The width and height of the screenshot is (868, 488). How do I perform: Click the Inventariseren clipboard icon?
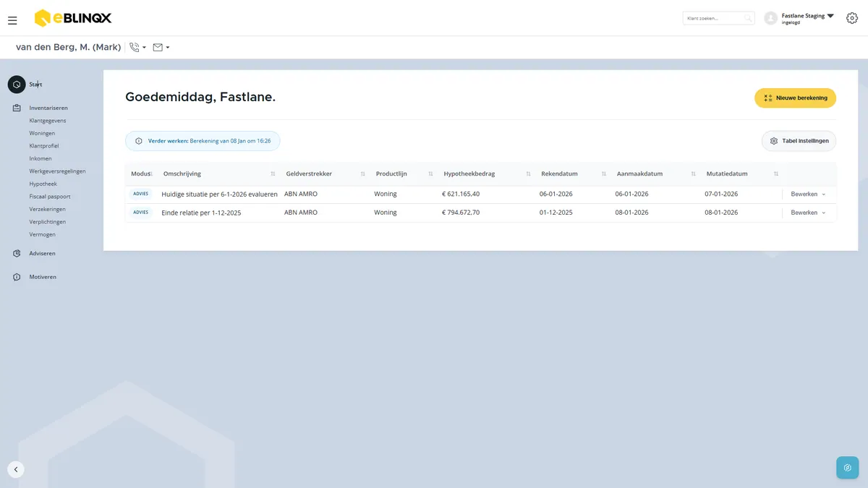click(x=17, y=108)
